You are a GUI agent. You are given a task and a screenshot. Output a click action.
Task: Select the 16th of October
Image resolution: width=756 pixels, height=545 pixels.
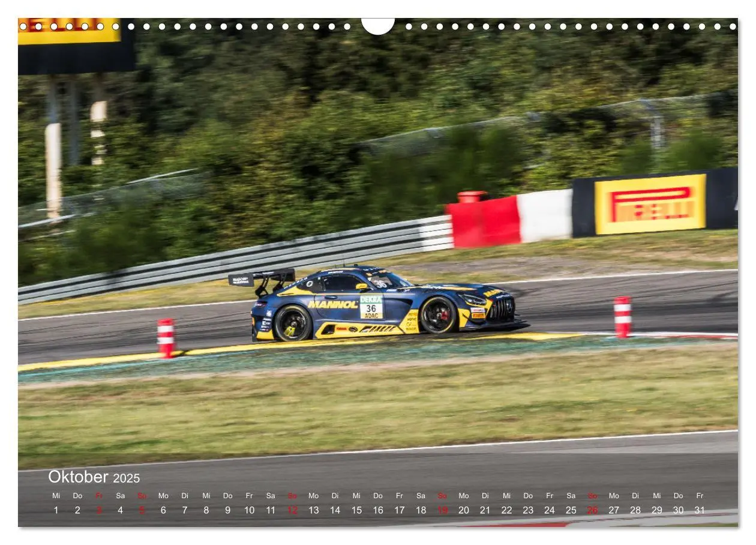click(378, 510)
